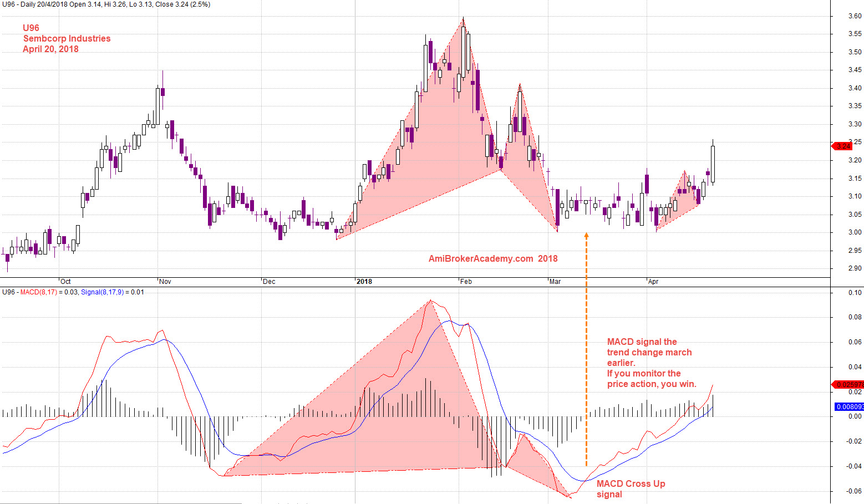Screen dimensions: 864x504
Task: Select the red 'U96' ticker label
Action: pos(31,28)
